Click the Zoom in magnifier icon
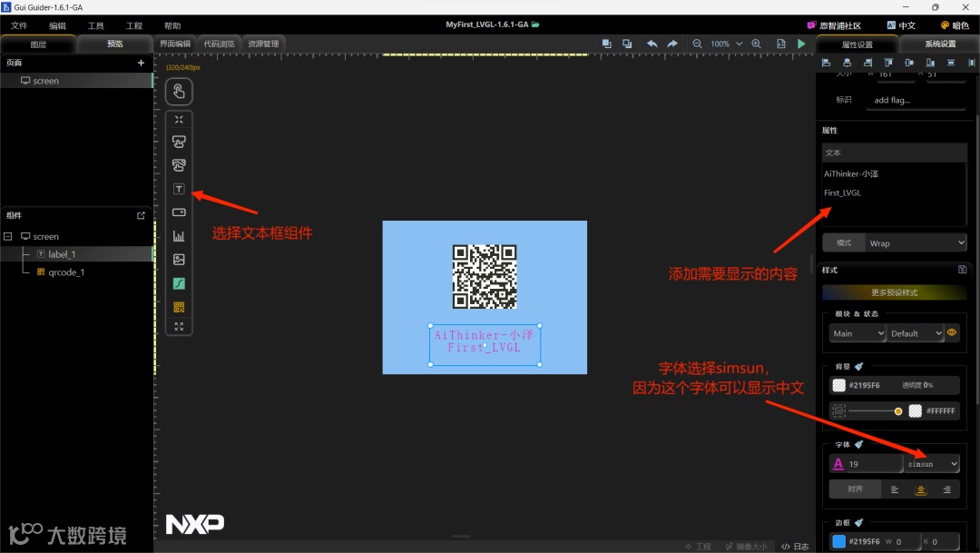980x553 pixels. click(x=757, y=43)
